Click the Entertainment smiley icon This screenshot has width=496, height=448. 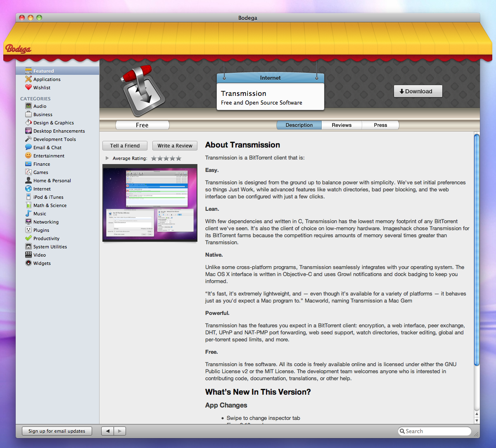coord(28,156)
